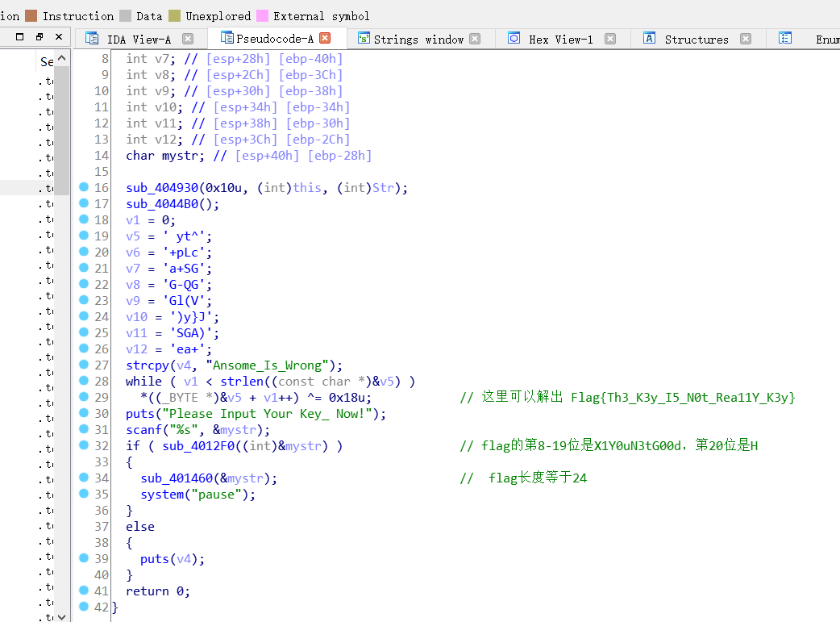Click the Data legend square

(125, 15)
